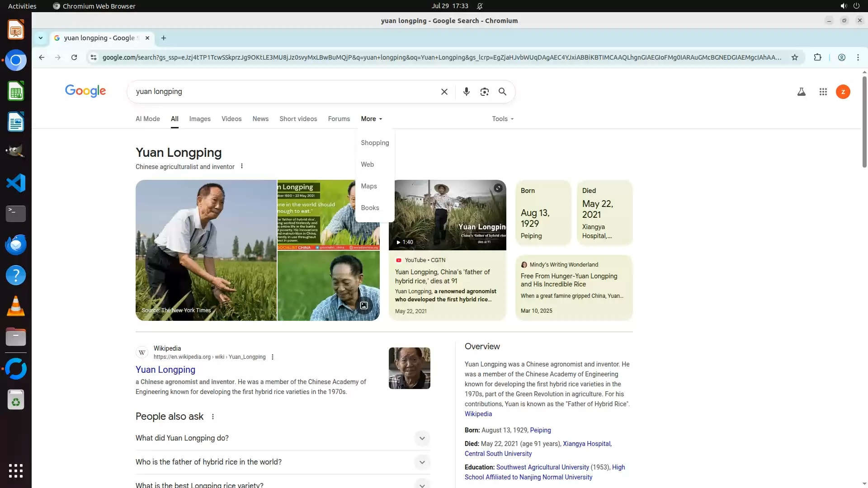Reload the page
The height and width of the screenshot is (488, 868).
click(x=74, y=57)
